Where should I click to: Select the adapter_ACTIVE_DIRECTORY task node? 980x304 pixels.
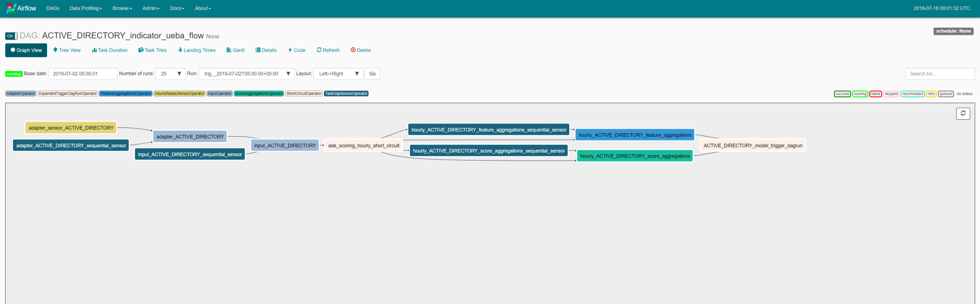(x=190, y=137)
